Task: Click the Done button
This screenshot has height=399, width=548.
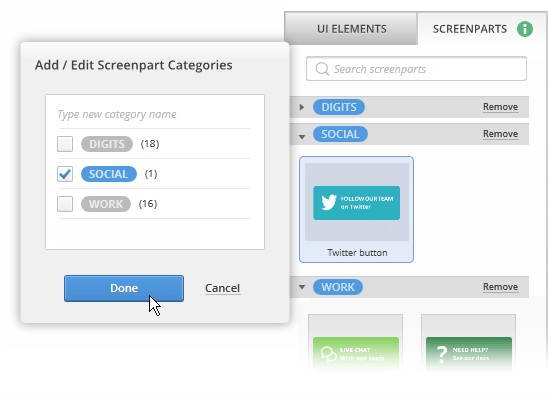Action: click(124, 288)
